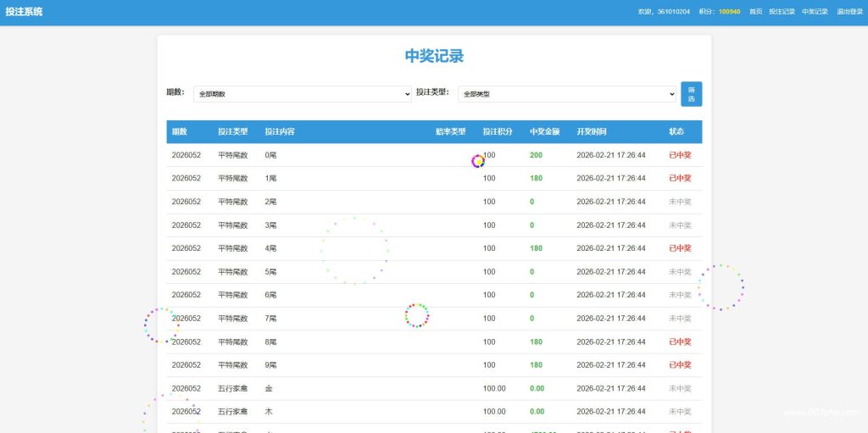Click period 2026052 in the 9尾 row
Screen dimensions: 868x433
tap(186, 365)
